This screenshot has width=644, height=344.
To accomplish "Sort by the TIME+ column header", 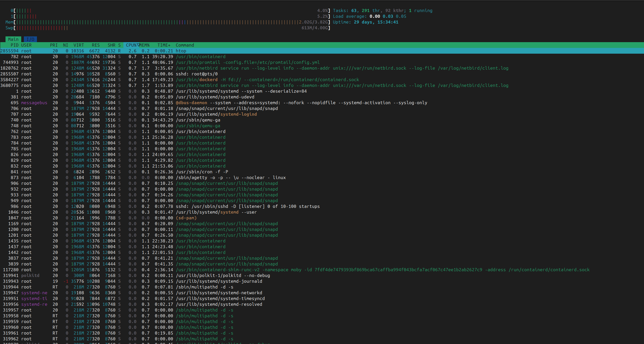I will [x=164, y=45].
